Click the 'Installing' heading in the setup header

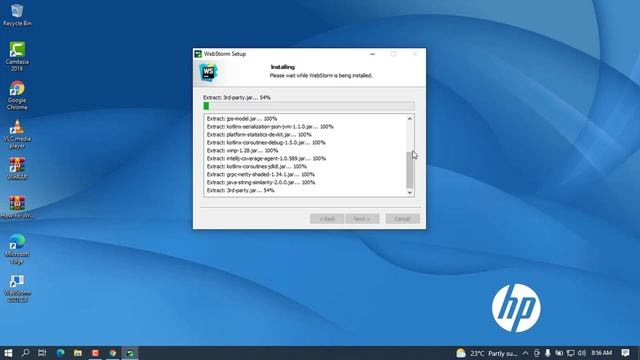coord(282,67)
